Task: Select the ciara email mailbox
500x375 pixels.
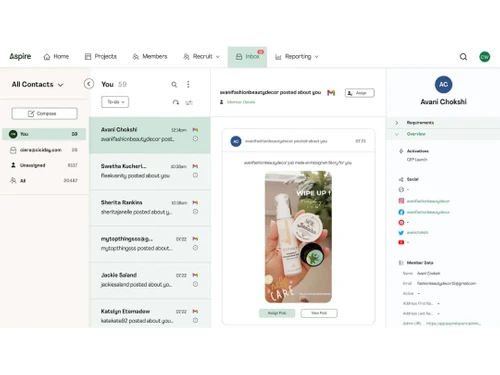Action: tap(44, 150)
